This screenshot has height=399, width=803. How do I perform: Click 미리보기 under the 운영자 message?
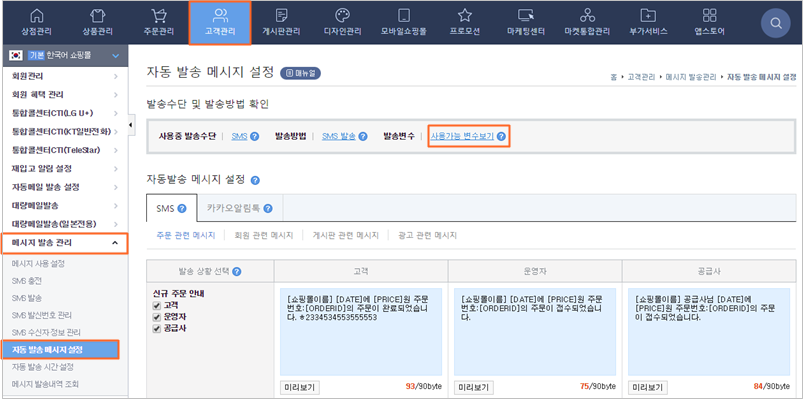474,387
